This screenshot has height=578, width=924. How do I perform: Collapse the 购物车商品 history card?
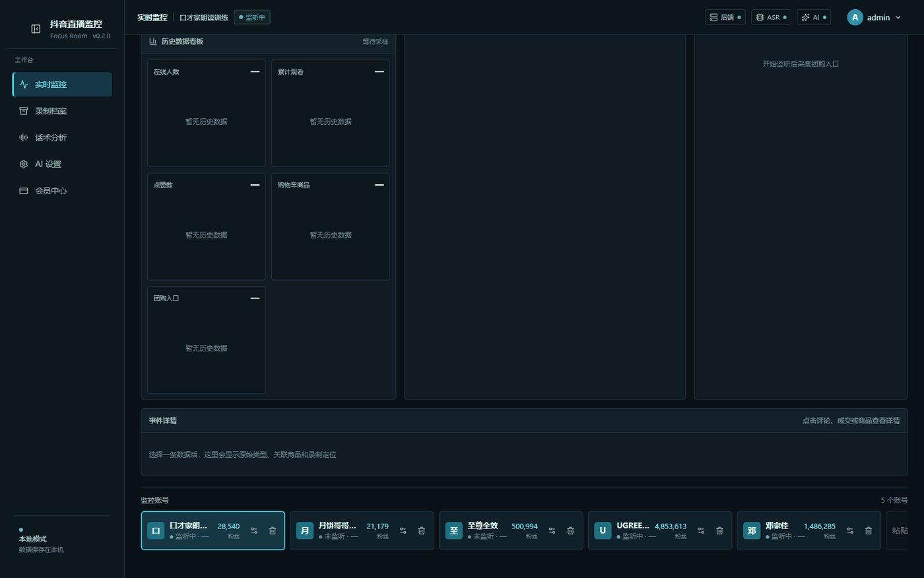click(379, 185)
